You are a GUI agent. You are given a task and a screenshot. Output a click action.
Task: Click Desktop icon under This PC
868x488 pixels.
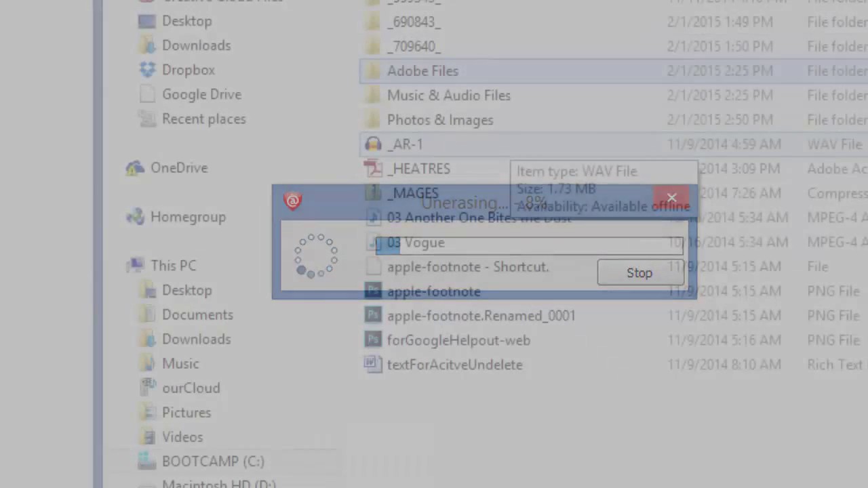click(147, 290)
